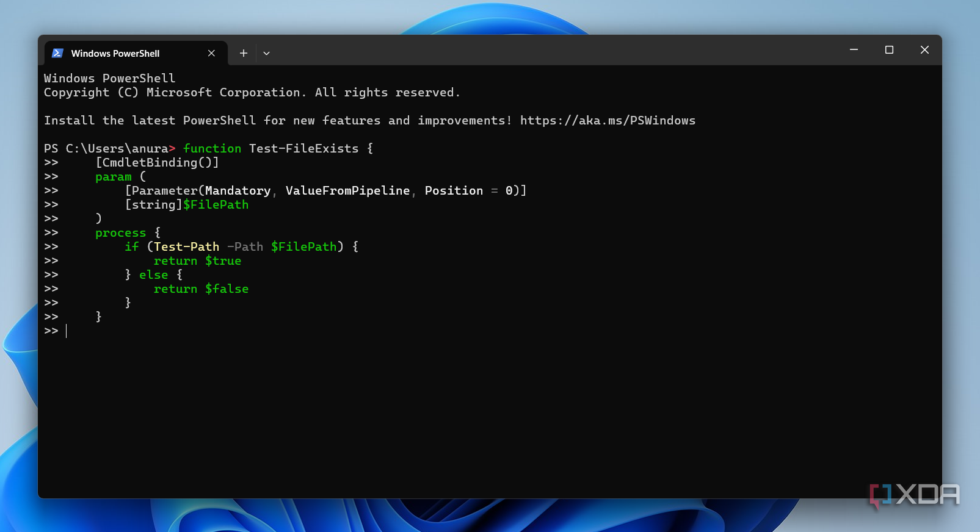Click the [CmdletBinding()] attribute text

click(157, 162)
